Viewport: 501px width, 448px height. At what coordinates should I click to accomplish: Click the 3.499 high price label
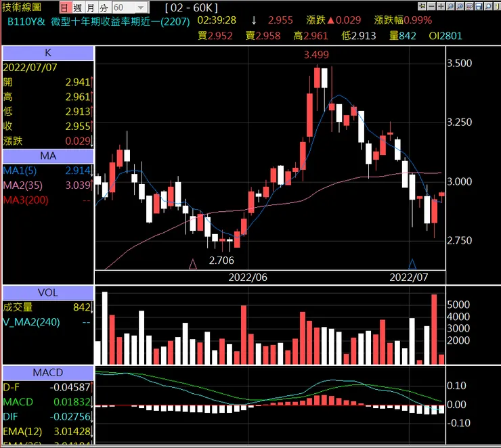(316, 55)
